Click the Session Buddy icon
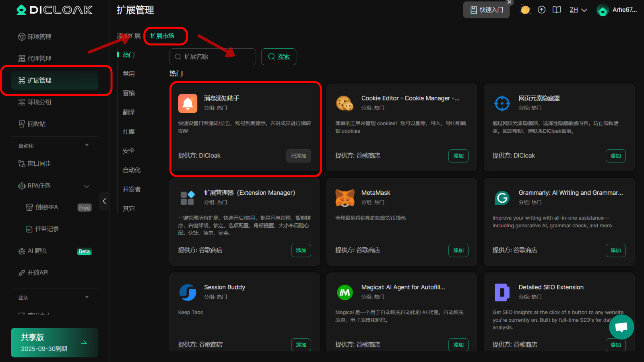 (x=188, y=292)
